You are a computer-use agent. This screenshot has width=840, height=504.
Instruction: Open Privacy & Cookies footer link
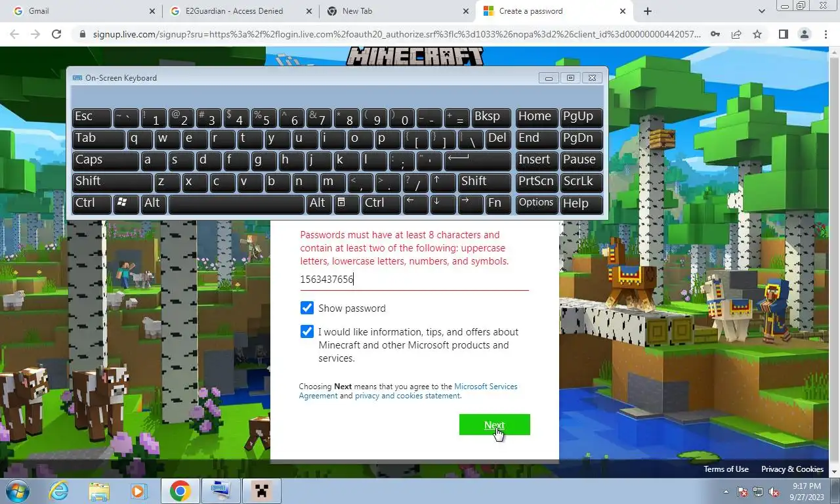pyautogui.click(x=792, y=469)
